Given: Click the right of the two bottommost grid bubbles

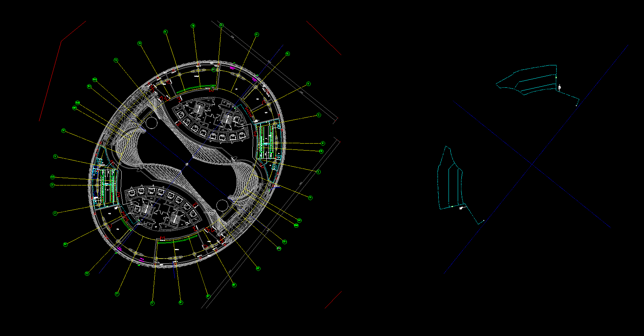Looking at the screenshot, I should click(180, 303).
